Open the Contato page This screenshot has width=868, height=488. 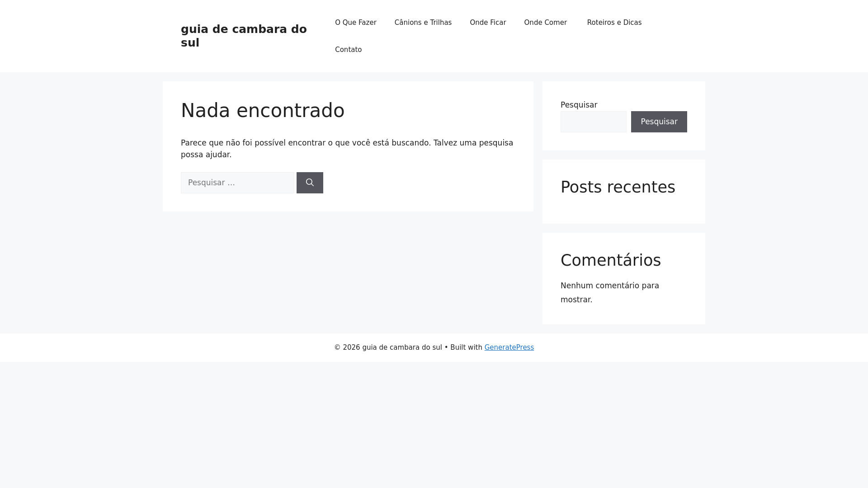[x=348, y=50]
